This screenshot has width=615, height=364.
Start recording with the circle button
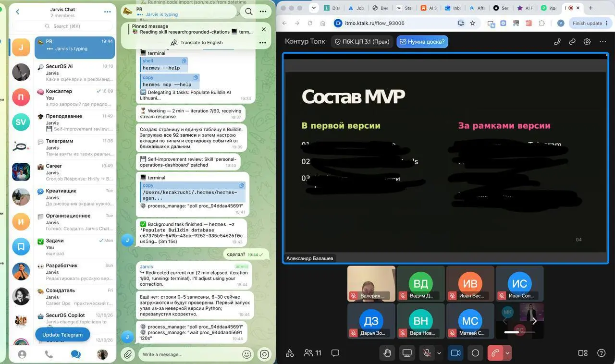coord(475,353)
